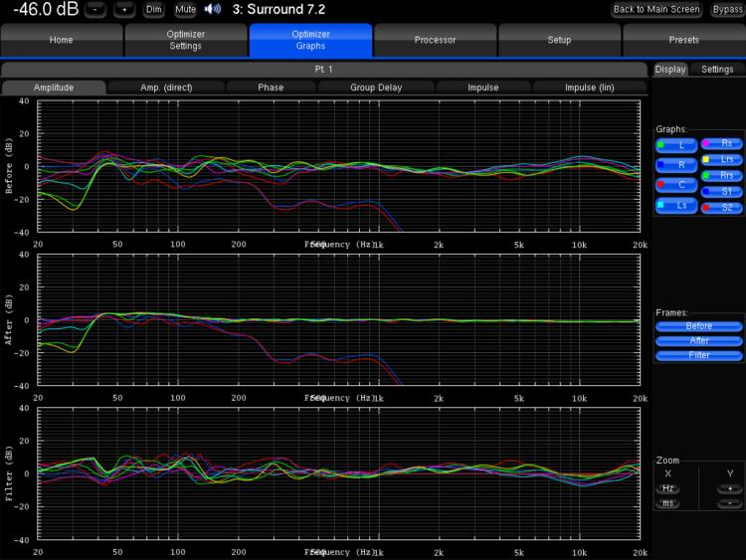
Task: Toggle the Mute button
Action: point(185,10)
